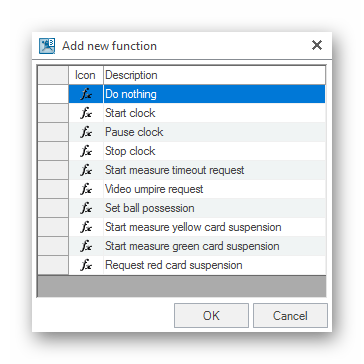Click the Description column header
This screenshot has height=364, width=364.
coord(214,75)
